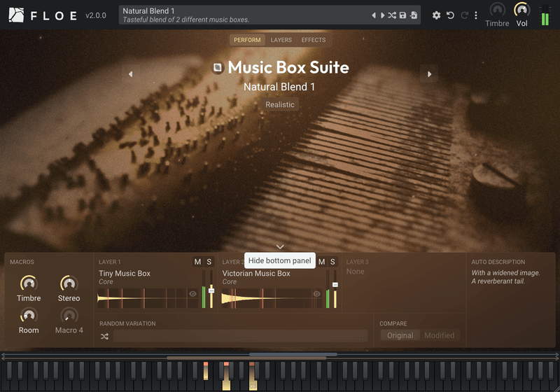Screen dimensions: 560x392
Task: Open the settings gear
Action: tap(436, 15)
